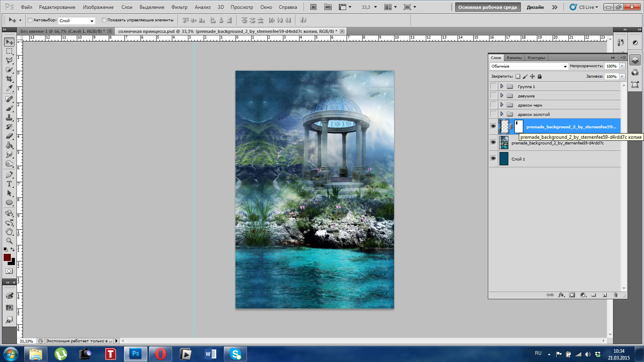Open the CS Live button
Image resolution: width=644 pixels, height=362 pixels.
[584, 7]
